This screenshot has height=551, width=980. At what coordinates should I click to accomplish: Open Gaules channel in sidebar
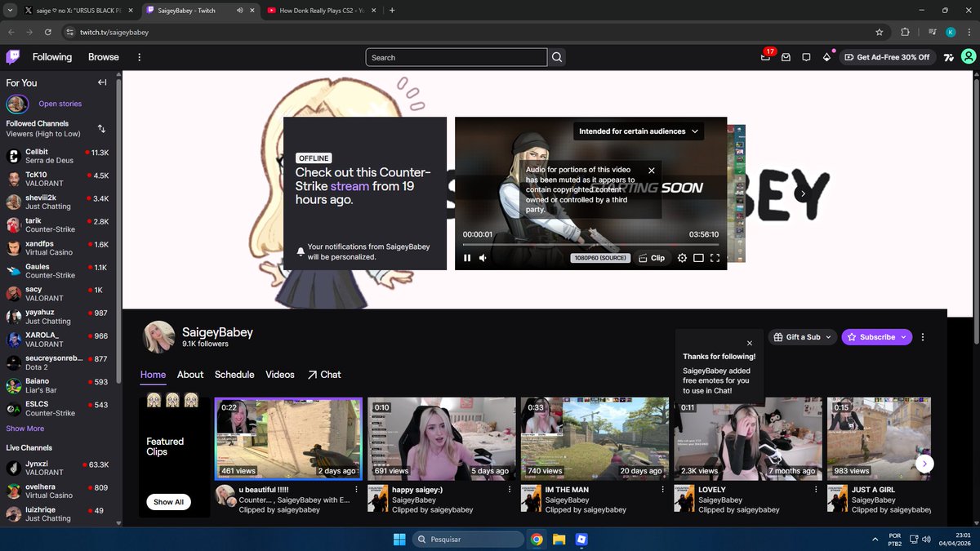click(x=59, y=271)
